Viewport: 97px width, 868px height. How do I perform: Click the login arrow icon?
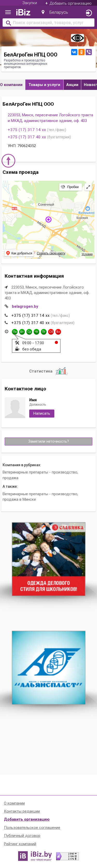(x=88, y=13)
